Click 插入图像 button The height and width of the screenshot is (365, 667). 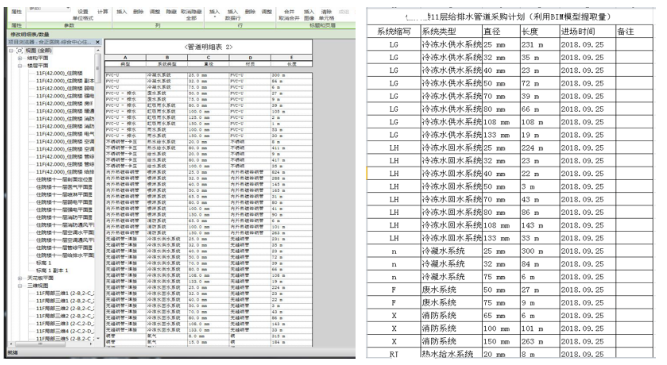[309, 15]
